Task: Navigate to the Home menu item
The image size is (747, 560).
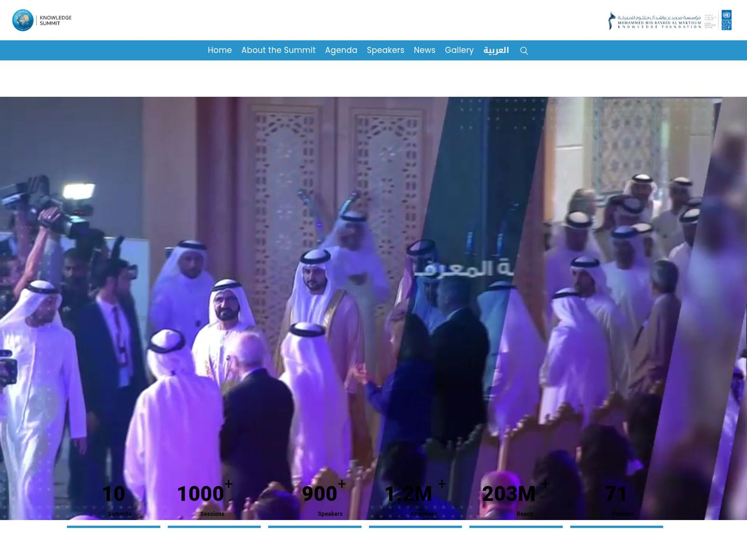Action: 220,50
